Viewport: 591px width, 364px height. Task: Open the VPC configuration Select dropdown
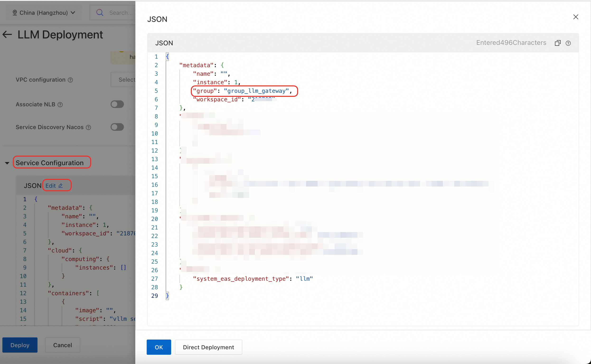pyautogui.click(x=123, y=79)
